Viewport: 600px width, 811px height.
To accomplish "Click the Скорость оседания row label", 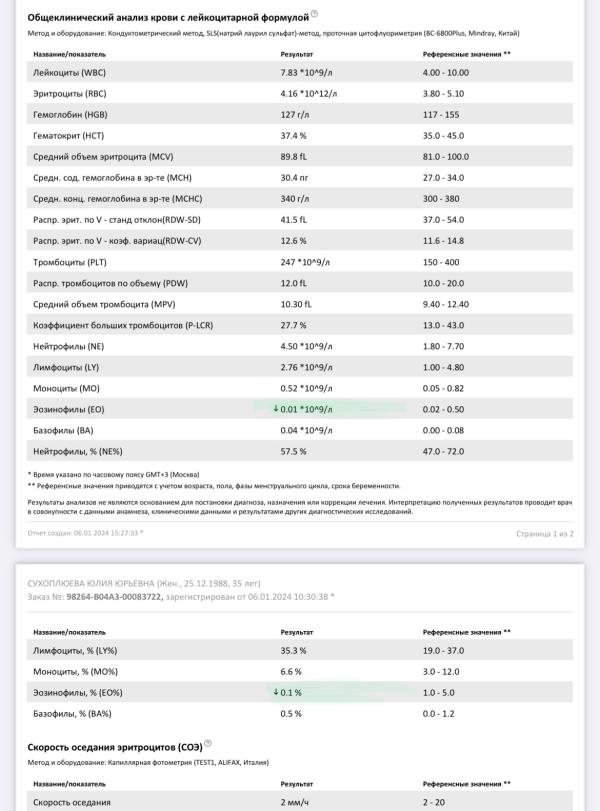I will click(x=72, y=802).
